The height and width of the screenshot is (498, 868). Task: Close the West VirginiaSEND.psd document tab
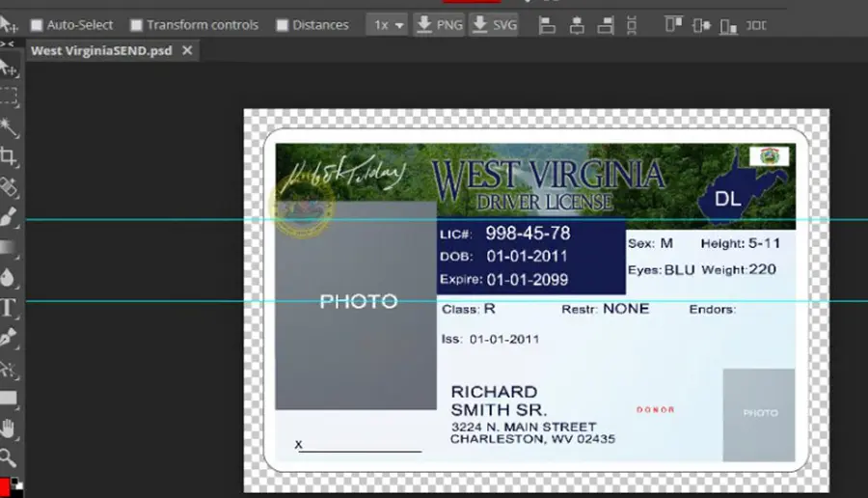click(x=187, y=50)
